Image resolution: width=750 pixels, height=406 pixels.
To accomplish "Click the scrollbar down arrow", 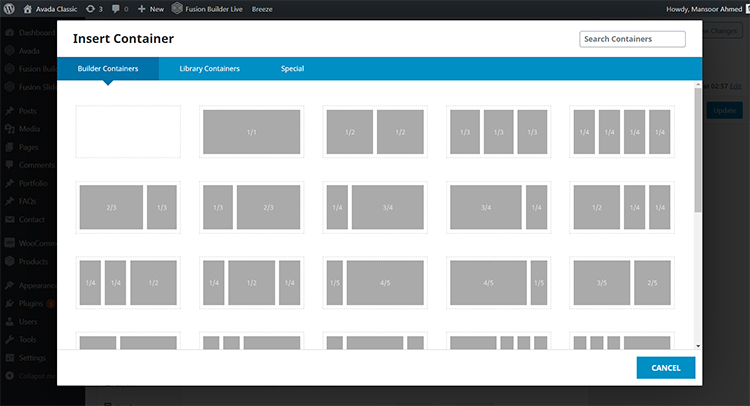I will pyautogui.click(x=698, y=346).
